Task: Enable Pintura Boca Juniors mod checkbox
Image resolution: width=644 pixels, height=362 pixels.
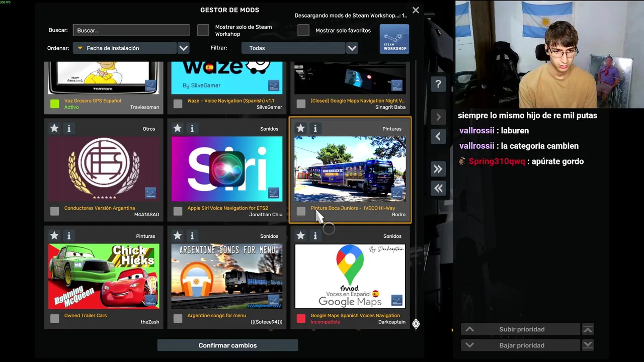Action: click(301, 211)
